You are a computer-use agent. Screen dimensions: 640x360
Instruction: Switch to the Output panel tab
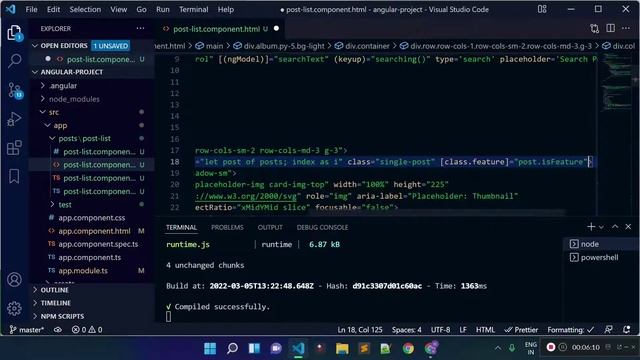[x=270, y=227]
